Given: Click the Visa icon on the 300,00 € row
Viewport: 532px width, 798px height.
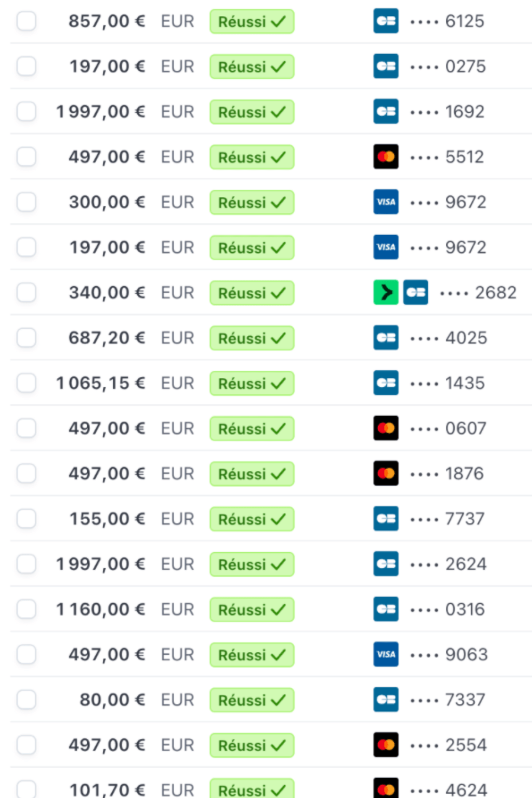Looking at the screenshot, I should (x=386, y=202).
